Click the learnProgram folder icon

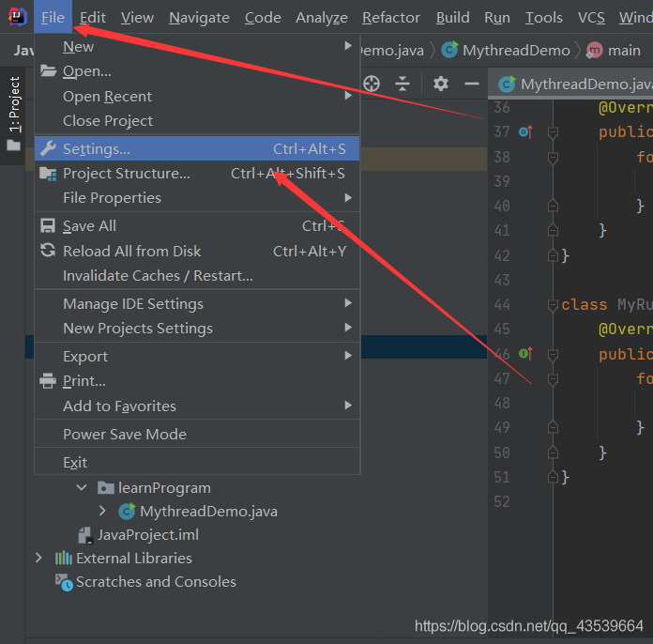point(106,487)
